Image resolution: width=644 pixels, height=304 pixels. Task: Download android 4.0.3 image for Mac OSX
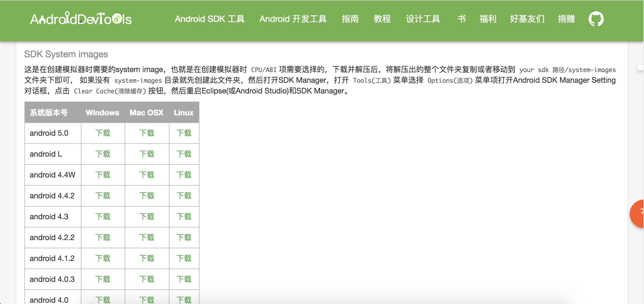pyautogui.click(x=147, y=279)
